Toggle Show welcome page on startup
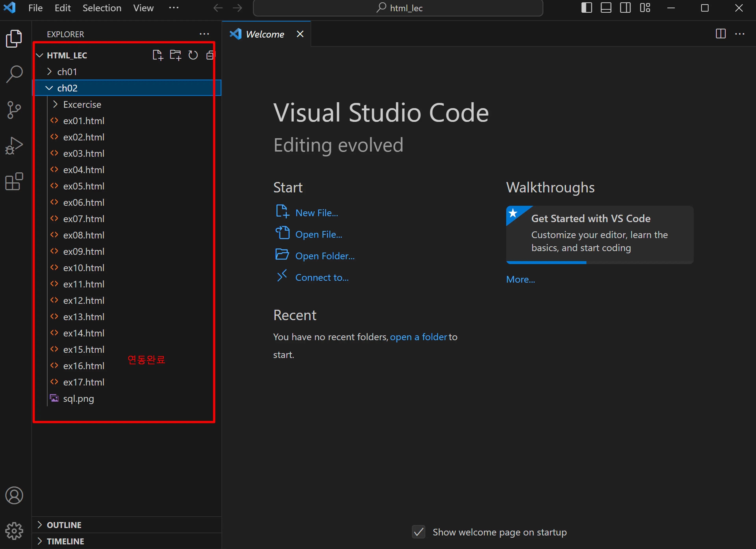The width and height of the screenshot is (756, 549). coord(419,532)
